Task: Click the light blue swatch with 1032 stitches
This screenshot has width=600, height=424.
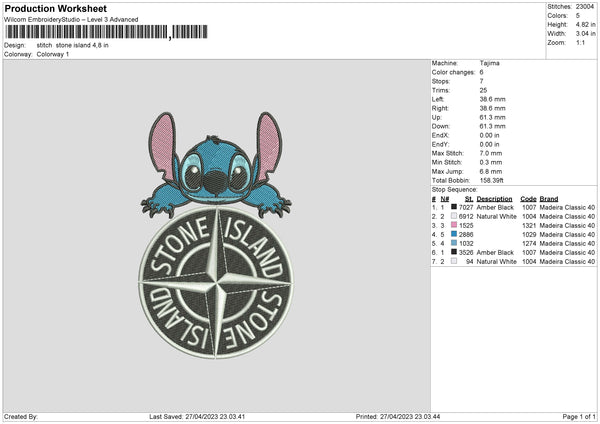Action: [454, 243]
